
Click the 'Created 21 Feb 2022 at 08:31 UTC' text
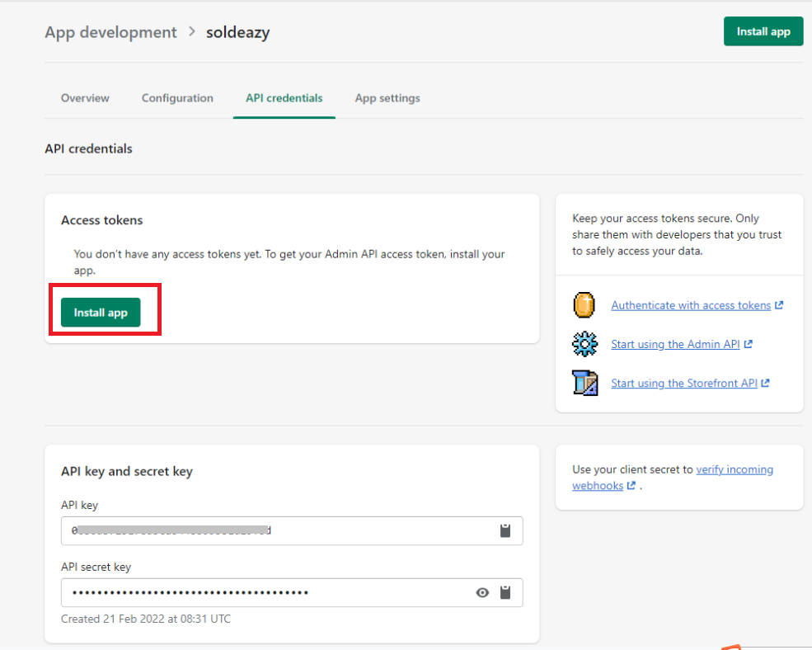click(146, 619)
